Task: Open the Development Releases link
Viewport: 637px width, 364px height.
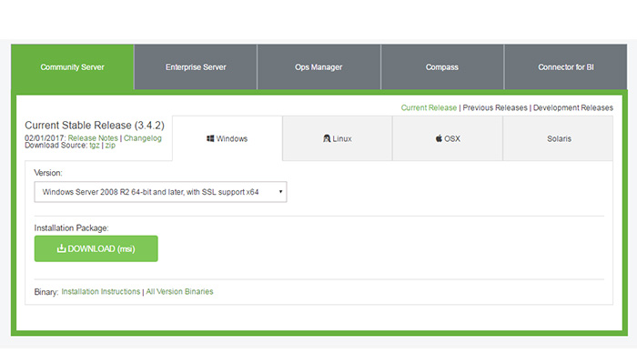Action: [572, 107]
